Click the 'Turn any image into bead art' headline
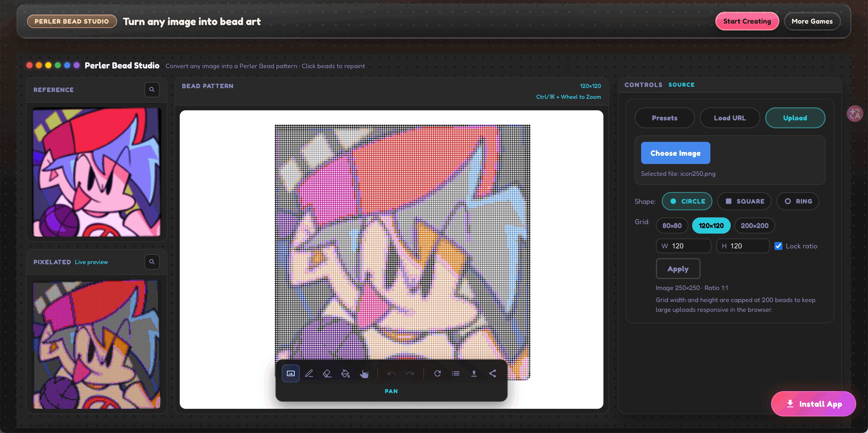 [x=192, y=22]
